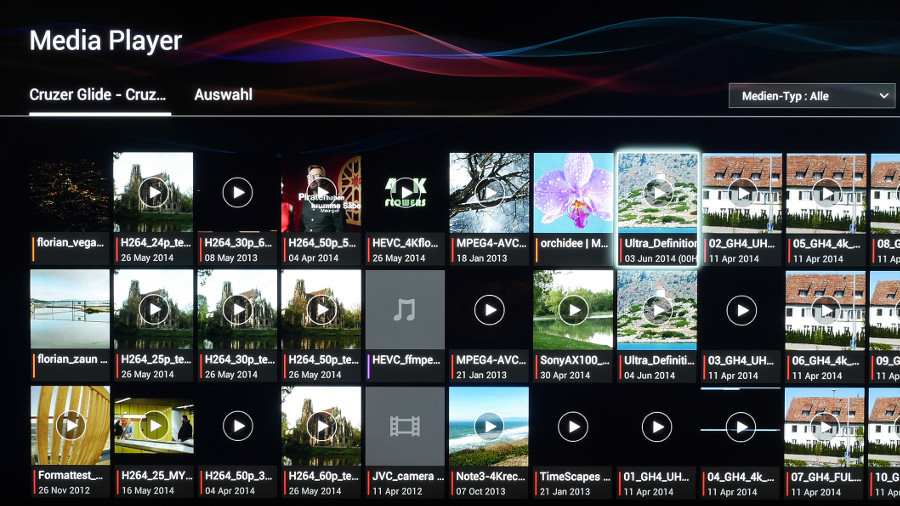This screenshot has height=506, width=900.
Task: Open the orchidee photo thumbnail
Action: [573, 192]
